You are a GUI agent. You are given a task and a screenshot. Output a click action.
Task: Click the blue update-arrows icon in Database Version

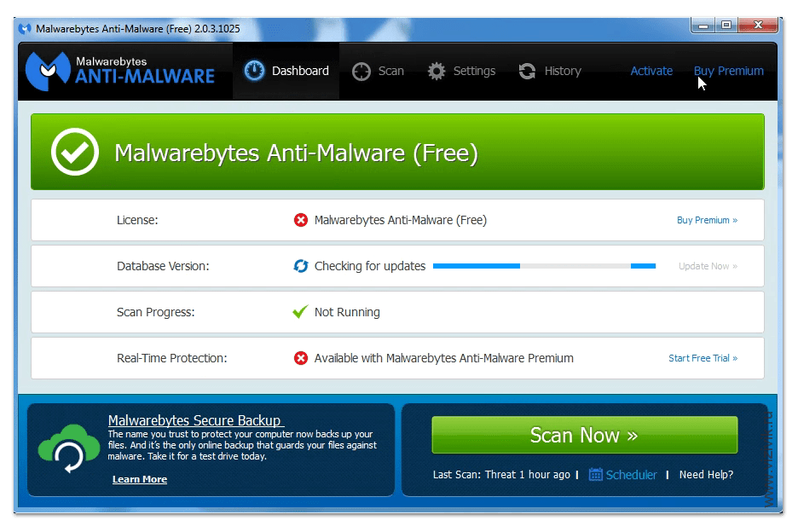coord(301,266)
